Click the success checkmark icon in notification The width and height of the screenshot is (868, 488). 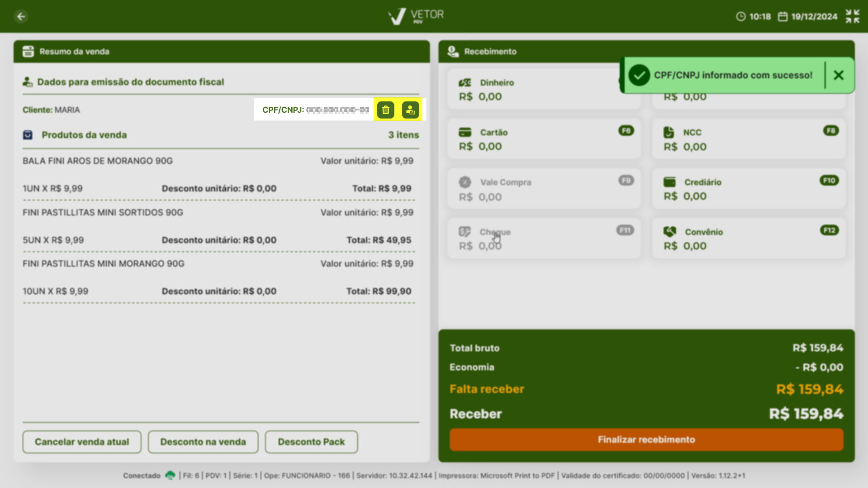click(639, 75)
